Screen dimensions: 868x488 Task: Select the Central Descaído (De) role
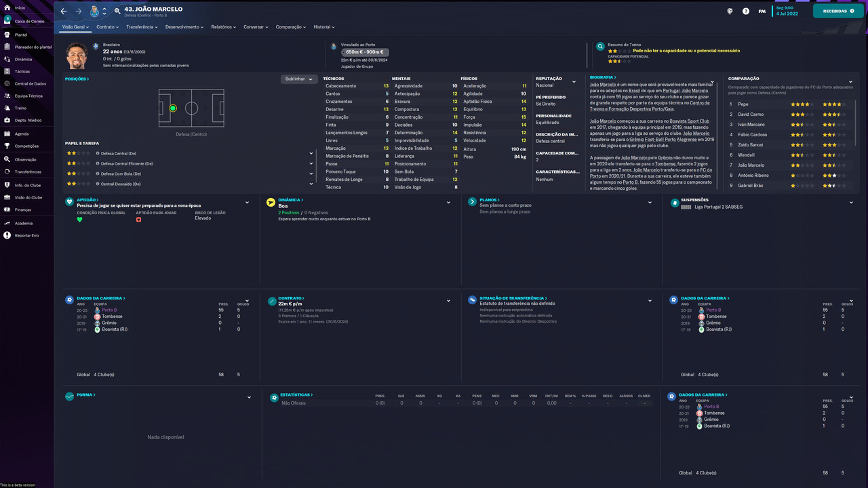click(189, 184)
